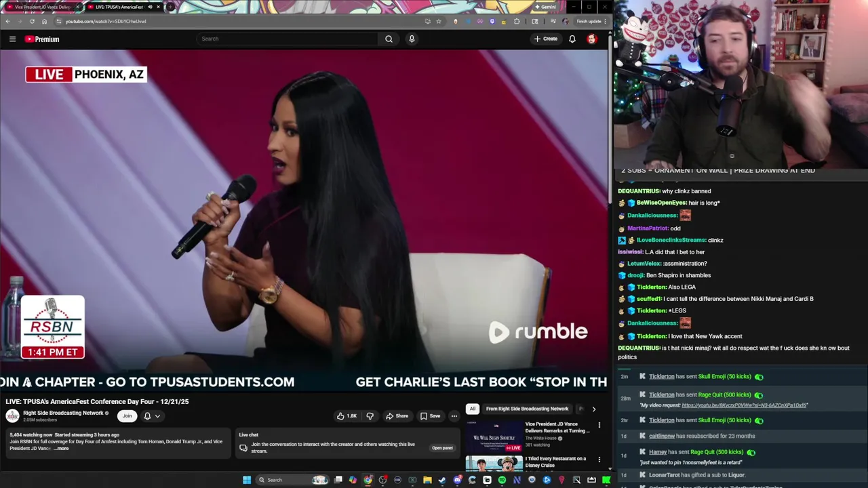Open LoonarTarot username in activity feed
This screenshot has width=868, height=488.
pos(664,475)
